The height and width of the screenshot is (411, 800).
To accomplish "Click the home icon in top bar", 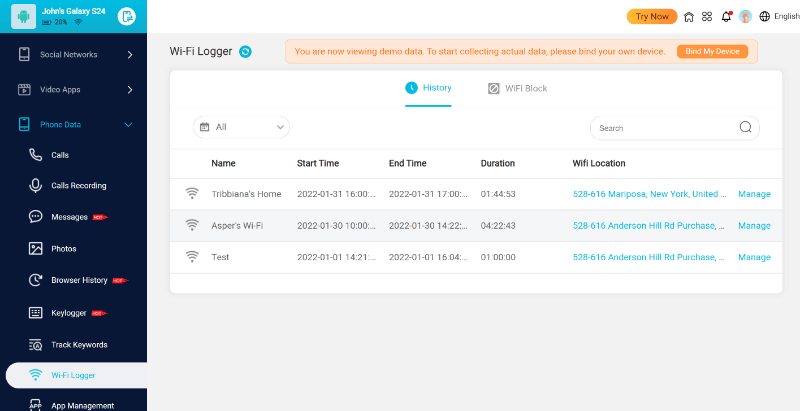I will click(689, 17).
